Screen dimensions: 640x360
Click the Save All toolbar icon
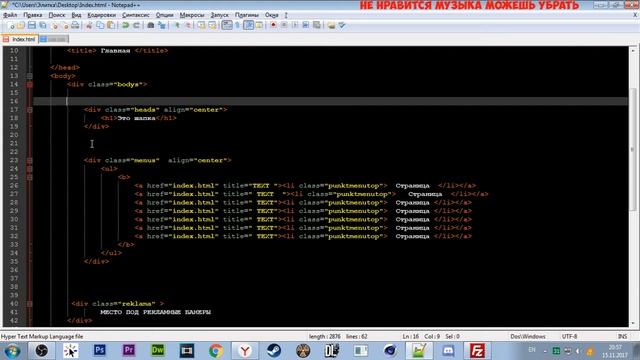pos(42,25)
